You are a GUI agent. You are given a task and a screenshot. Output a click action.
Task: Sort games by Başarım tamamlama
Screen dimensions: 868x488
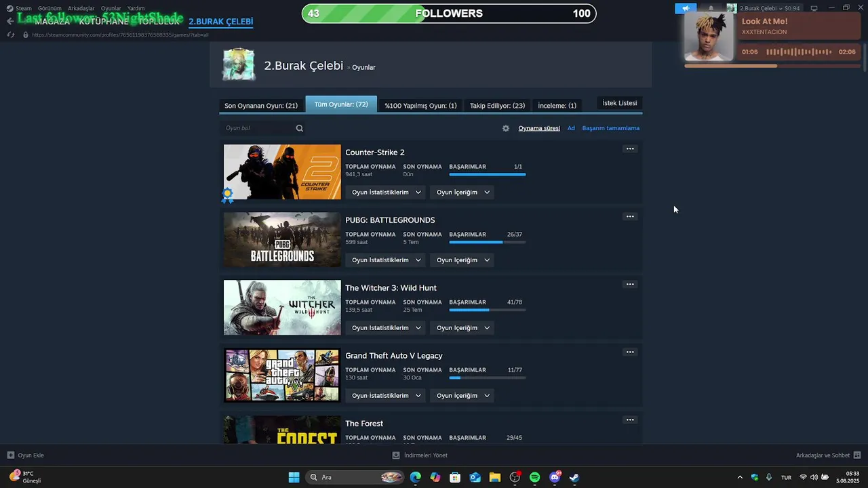point(610,128)
